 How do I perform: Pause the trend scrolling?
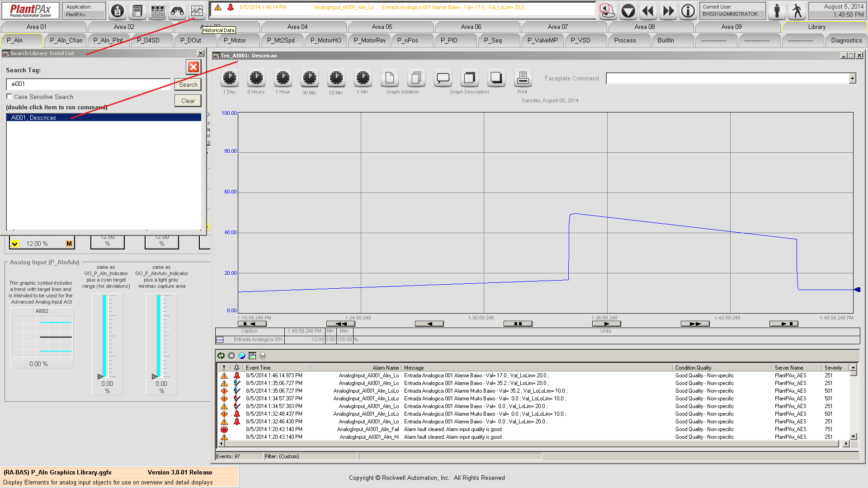(518, 324)
